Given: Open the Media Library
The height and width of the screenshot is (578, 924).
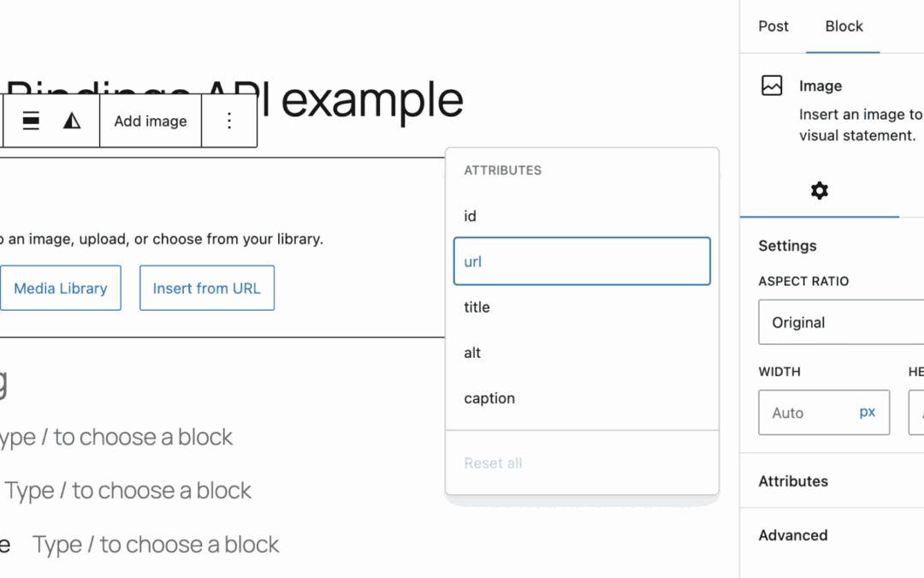Looking at the screenshot, I should [x=61, y=288].
